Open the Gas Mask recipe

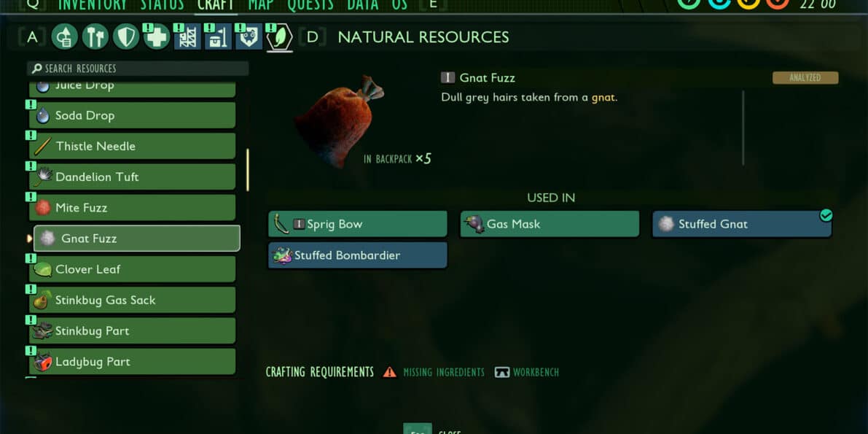click(x=550, y=224)
